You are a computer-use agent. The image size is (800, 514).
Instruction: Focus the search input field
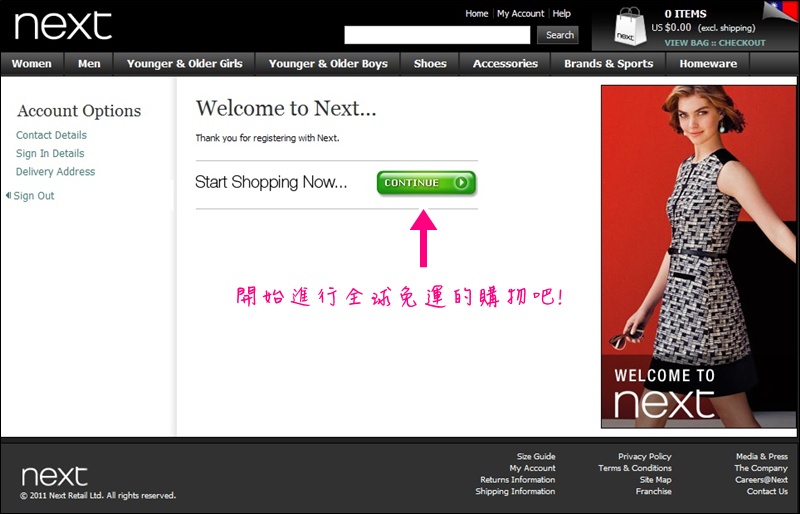[x=437, y=35]
